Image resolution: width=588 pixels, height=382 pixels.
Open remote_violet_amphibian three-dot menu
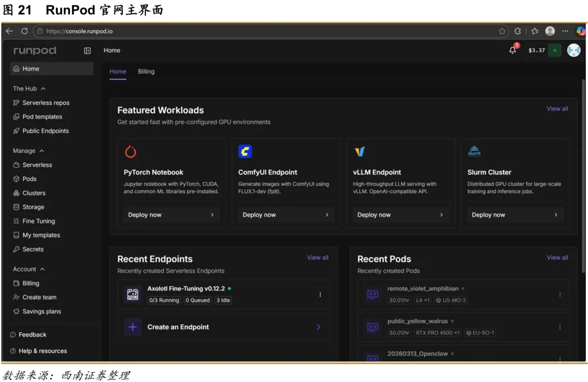point(560,294)
